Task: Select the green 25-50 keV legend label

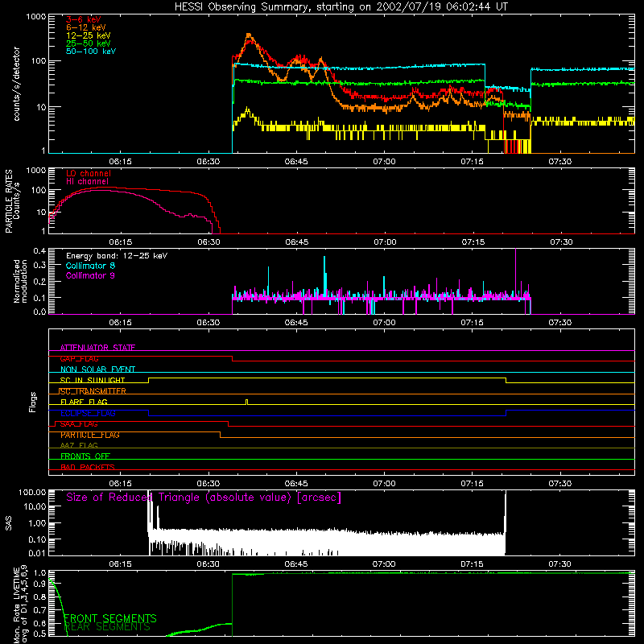Action: point(89,43)
